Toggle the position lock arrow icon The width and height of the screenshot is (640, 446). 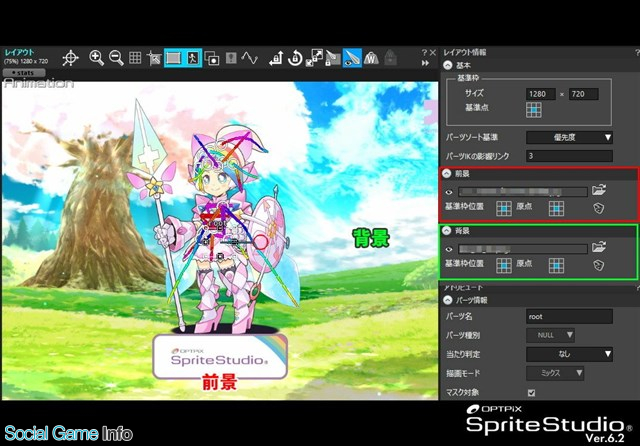tap(276, 58)
